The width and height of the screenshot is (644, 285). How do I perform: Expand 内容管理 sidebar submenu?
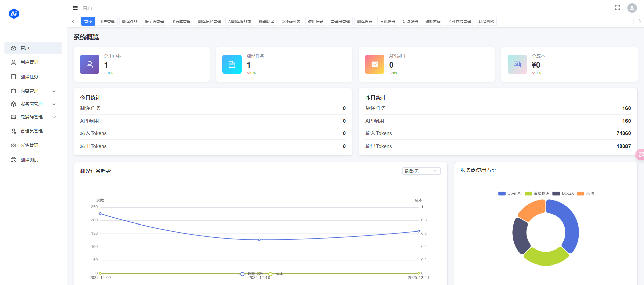(x=33, y=91)
